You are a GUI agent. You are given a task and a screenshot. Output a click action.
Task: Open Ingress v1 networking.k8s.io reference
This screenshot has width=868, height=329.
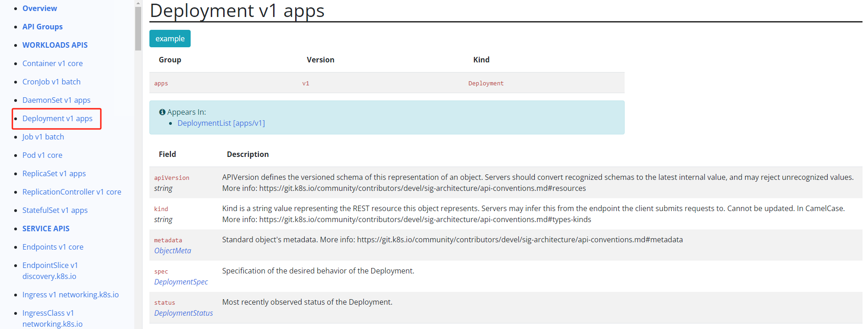click(x=71, y=295)
